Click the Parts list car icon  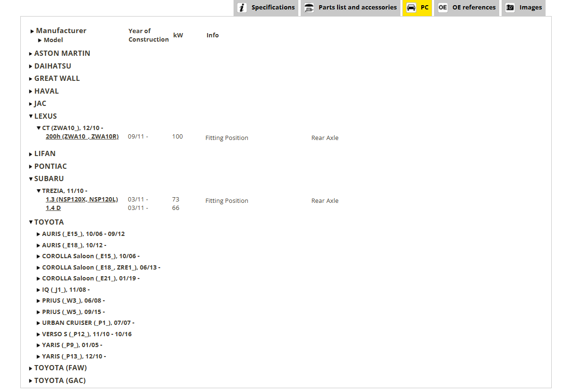[x=309, y=8]
